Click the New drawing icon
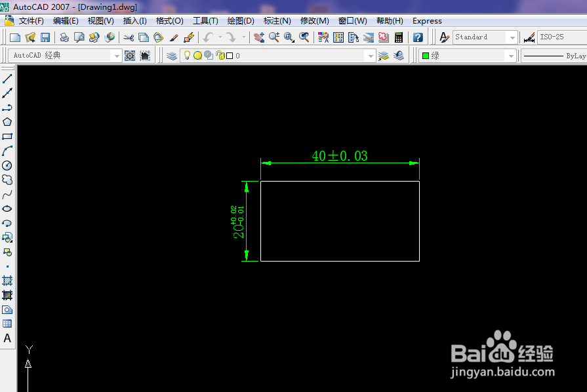The width and height of the screenshot is (587, 392). tap(15, 37)
